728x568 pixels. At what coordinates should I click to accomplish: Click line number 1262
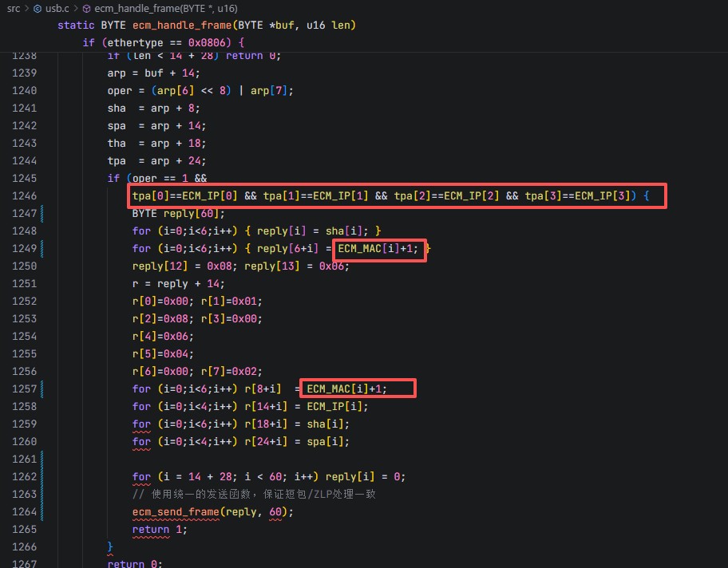click(x=24, y=476)
